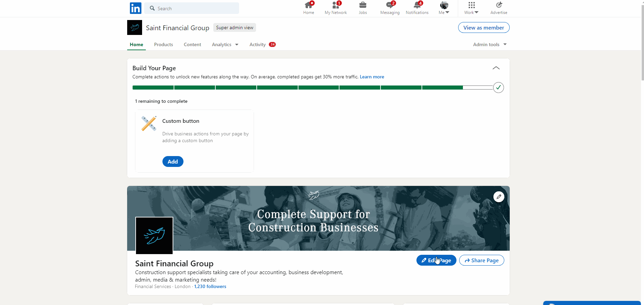Screen dimensions: 644x305
Task: Click the Saint Financial Group header title
Action: (178, 28)
